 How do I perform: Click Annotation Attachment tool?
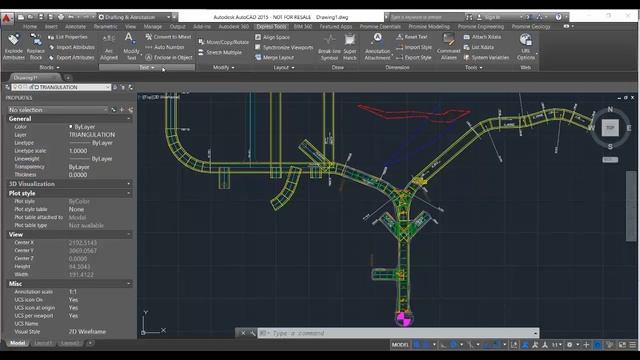(x=378, y=47)
